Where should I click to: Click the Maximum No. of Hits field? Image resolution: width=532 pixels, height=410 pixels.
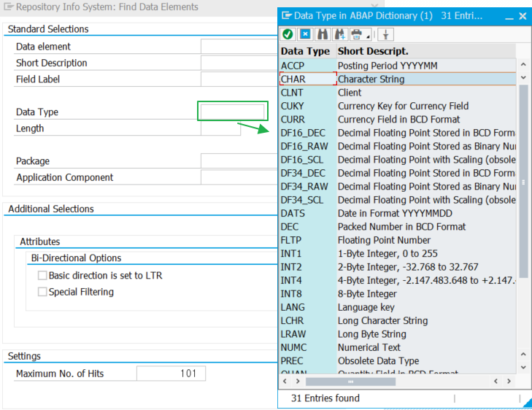171,374
